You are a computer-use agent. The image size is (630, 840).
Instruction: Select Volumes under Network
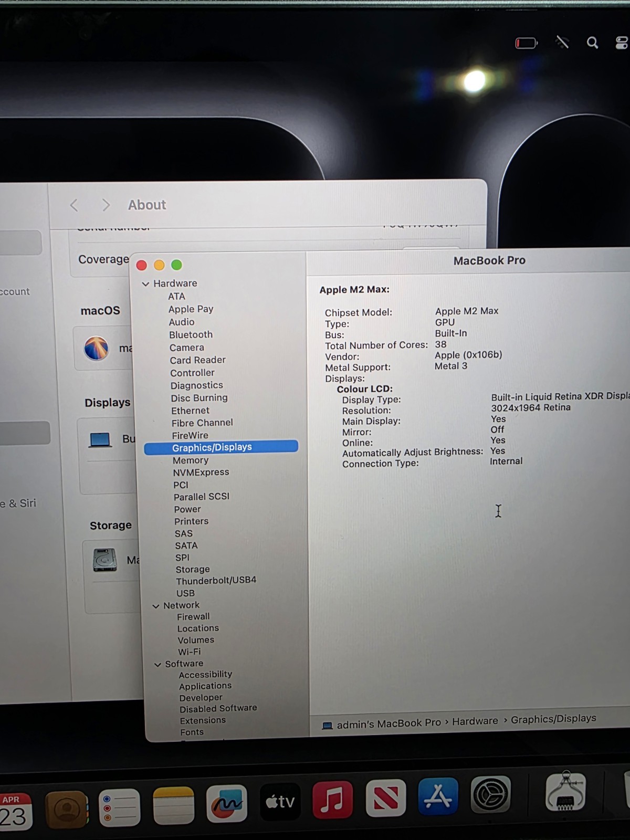tap(196, 640)
